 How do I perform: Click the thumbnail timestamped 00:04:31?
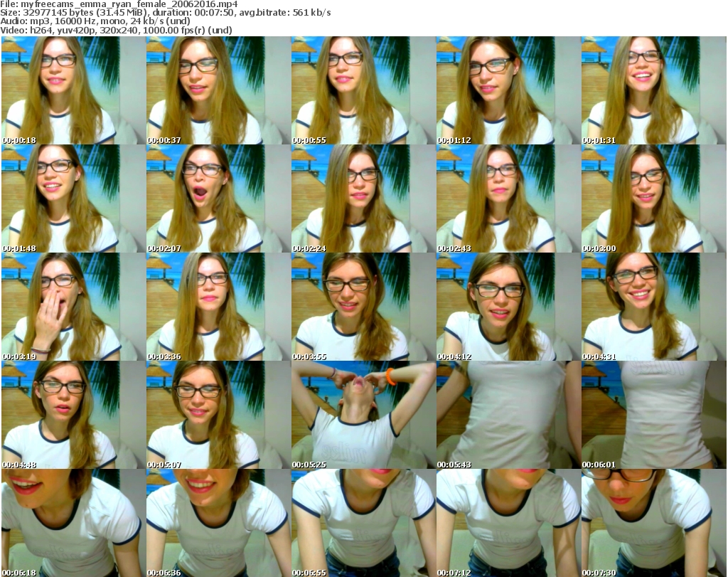[654, 307]
